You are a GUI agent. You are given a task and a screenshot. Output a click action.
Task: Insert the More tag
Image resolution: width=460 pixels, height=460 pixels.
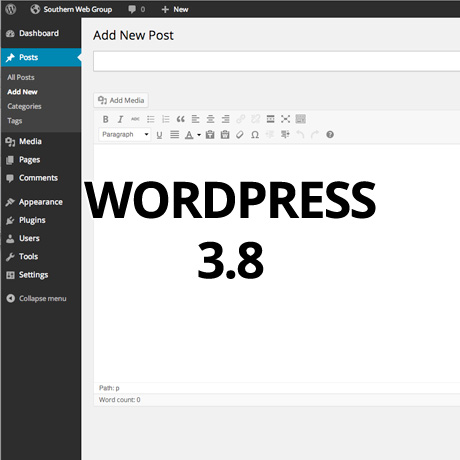pyautogui.click(x=270, y=119)
